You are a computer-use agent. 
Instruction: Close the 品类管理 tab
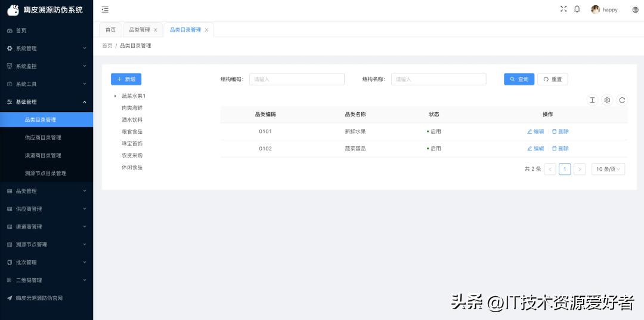(x=155, y=30)
